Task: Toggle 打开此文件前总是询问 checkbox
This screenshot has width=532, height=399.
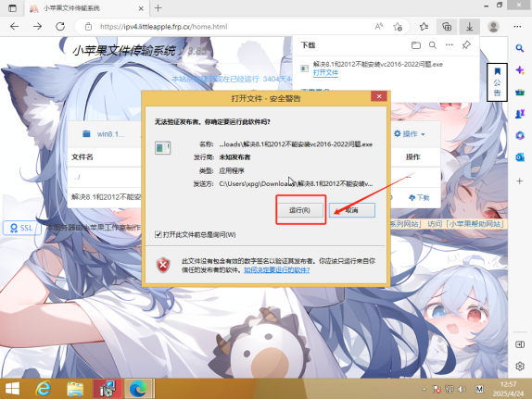Action: pos(158,234)
